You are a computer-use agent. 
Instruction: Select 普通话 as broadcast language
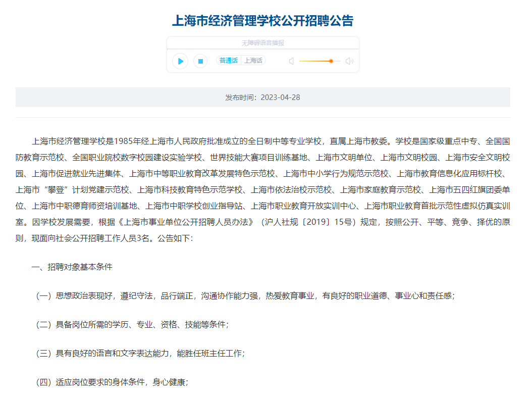pos(229,61)
